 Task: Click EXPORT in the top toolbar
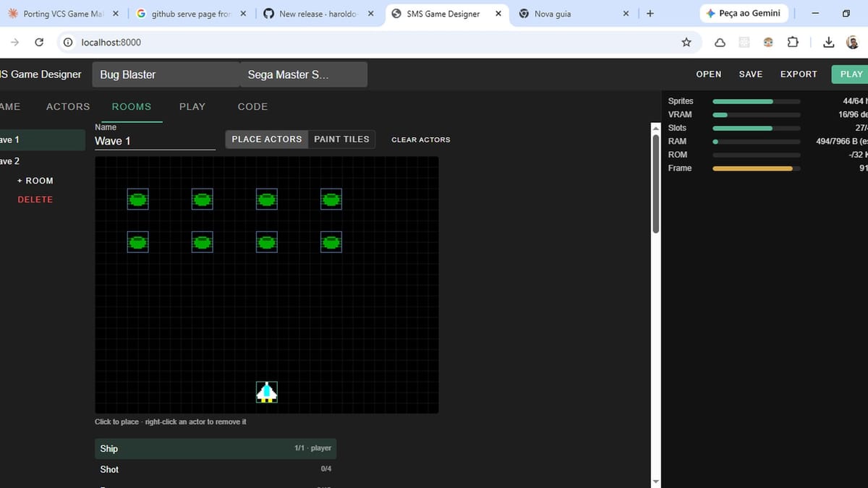799,74
